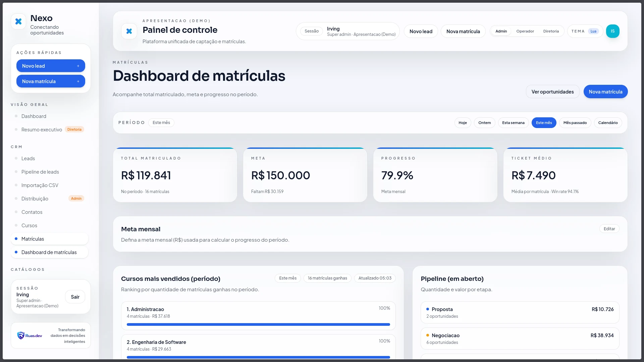Screen dimensions: 644x362
Task: Click Ver oportunidades button
Action: 552,92
